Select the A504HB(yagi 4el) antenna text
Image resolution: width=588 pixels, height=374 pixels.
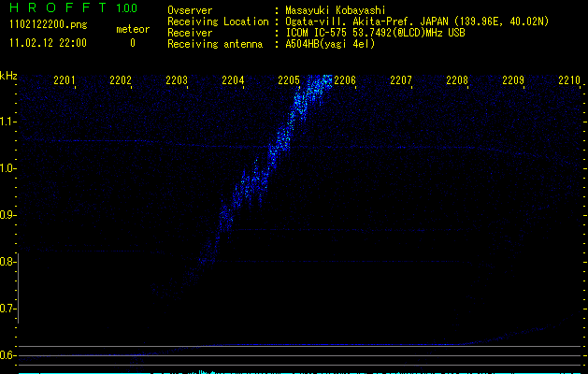point(330,44)
